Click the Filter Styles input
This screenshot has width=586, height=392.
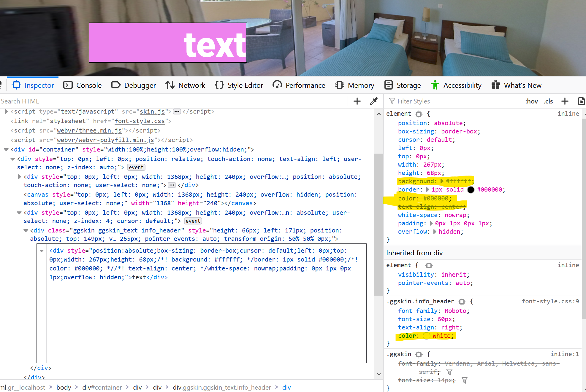click(x=454, y=101)
